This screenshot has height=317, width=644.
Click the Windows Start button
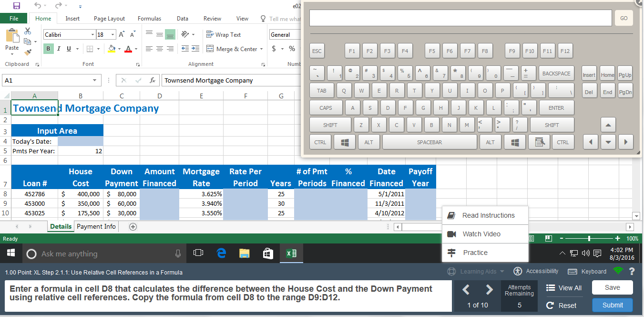(x=10, y=254)
